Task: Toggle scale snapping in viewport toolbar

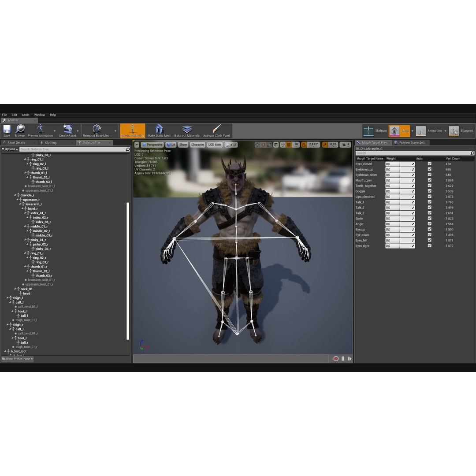Action: (325, 145)
